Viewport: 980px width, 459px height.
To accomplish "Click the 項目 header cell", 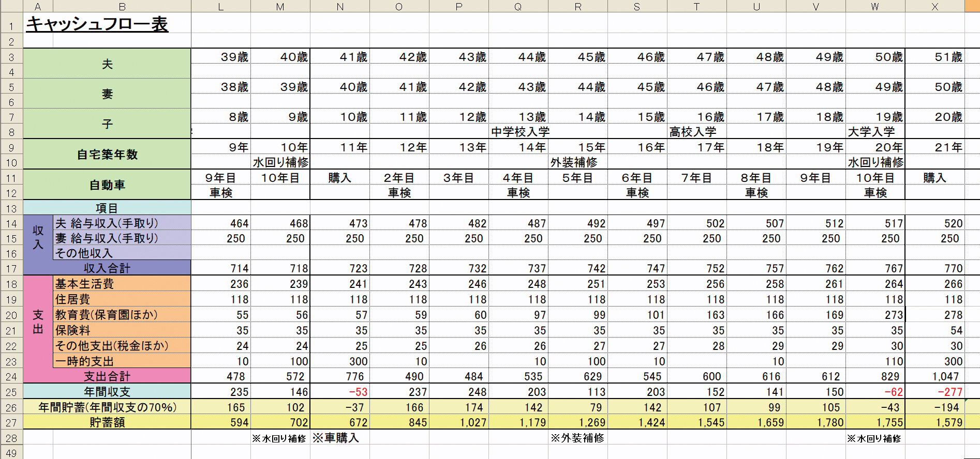I will click(x=107, y=208).
